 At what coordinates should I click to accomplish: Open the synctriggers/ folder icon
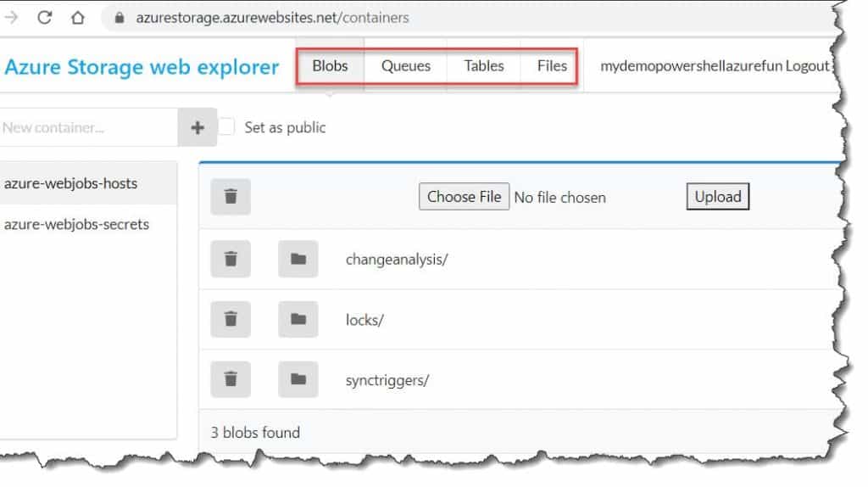click(x=298, y=379)
